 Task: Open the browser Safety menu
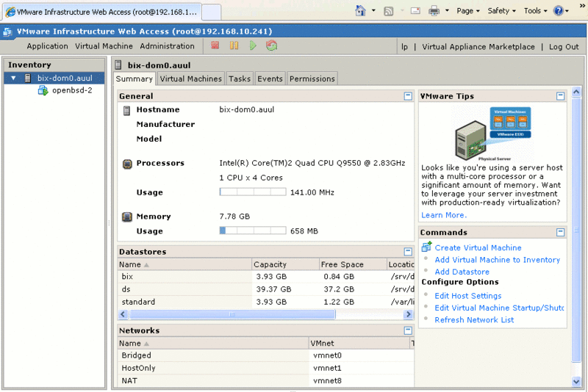[x=501, y=11]
